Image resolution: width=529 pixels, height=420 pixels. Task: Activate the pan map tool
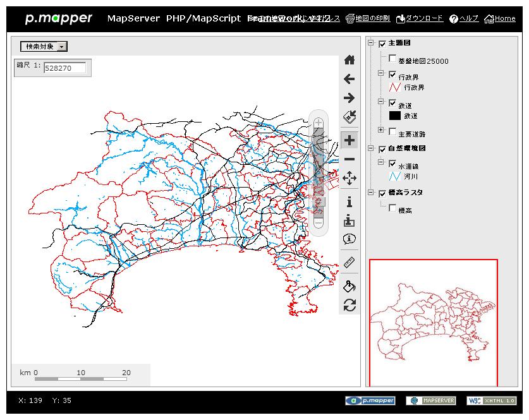pos(349,178)
